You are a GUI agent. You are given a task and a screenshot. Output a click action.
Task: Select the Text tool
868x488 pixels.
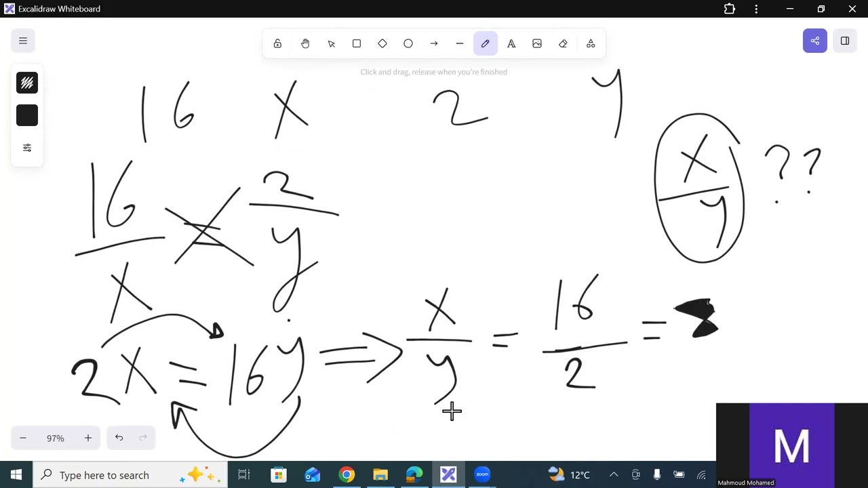point(511,43)
